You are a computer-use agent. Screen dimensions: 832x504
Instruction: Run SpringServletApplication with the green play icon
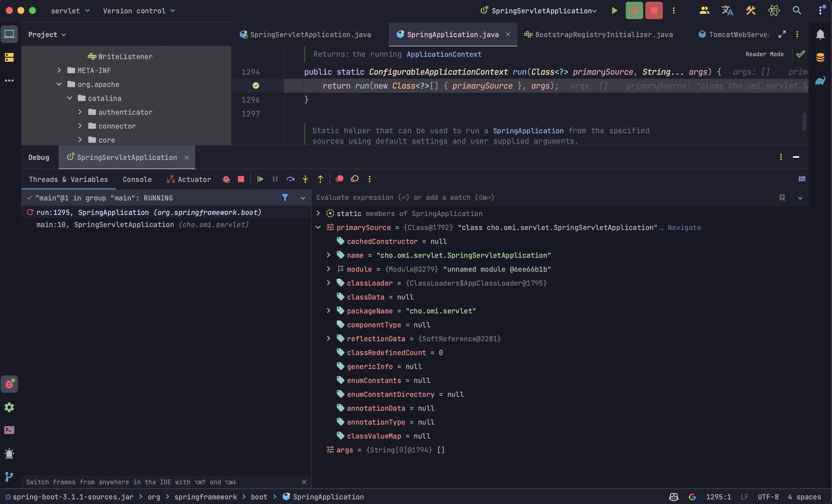coord(614,10)
